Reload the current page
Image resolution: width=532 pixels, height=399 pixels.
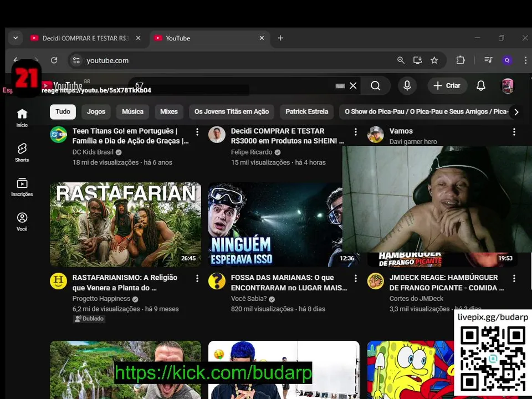(54, 60)
